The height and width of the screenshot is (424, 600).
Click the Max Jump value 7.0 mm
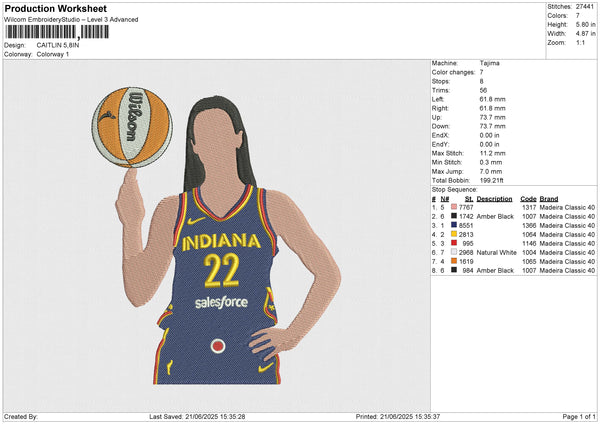[x=491, y=171]
